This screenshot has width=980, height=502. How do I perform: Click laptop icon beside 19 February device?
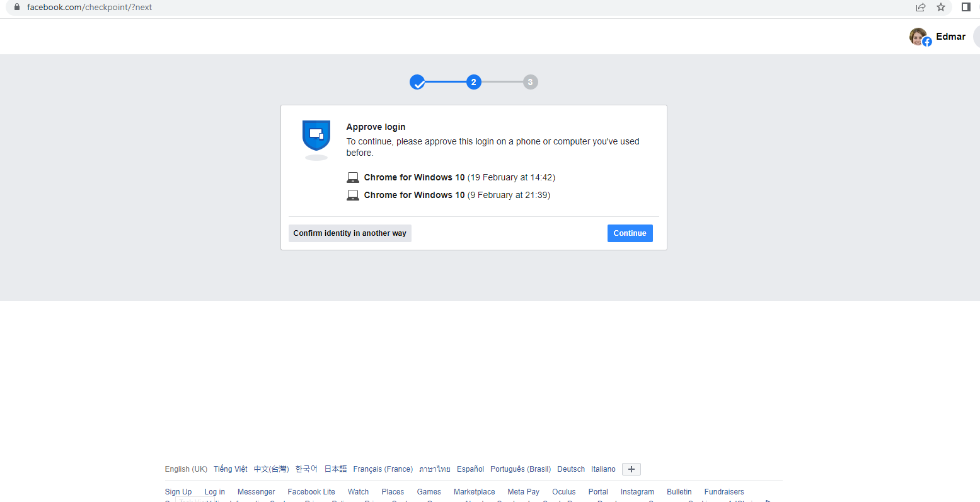[353, 178]
